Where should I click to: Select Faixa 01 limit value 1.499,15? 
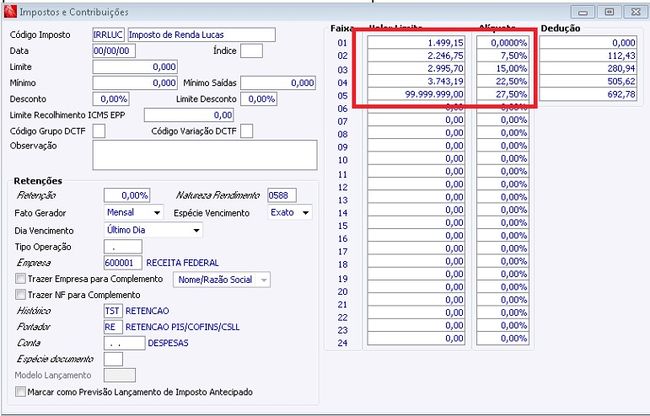(416, 42)
